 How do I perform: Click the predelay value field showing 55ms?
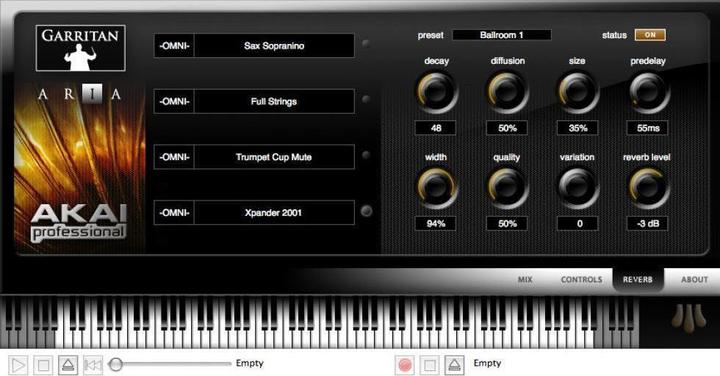point(647,128)
